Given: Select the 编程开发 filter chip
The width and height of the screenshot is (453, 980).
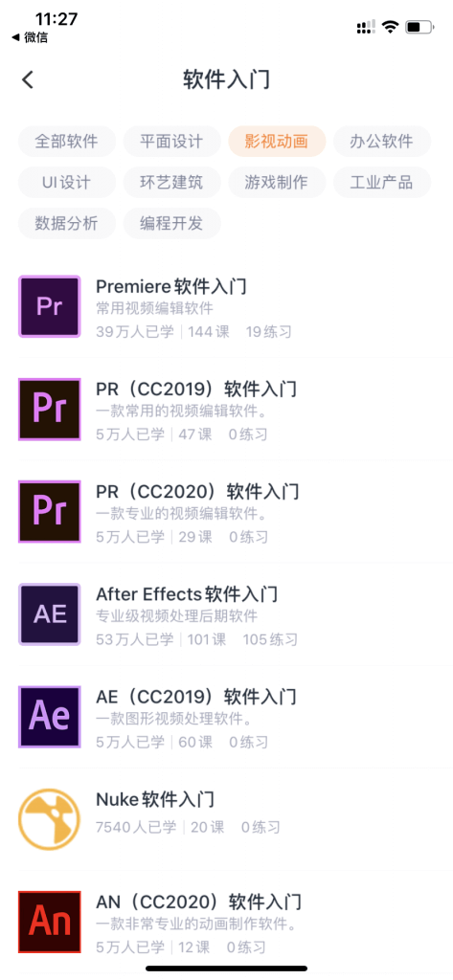Looking at the screenshot, I should point(172,224).
